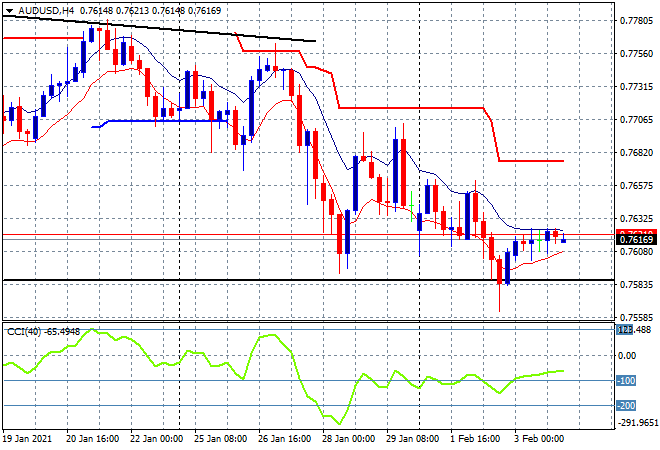This screenshot has width=660, height=450.
Task: Click the 0.75835 price axis label
Action: click(x=636, y=285)
